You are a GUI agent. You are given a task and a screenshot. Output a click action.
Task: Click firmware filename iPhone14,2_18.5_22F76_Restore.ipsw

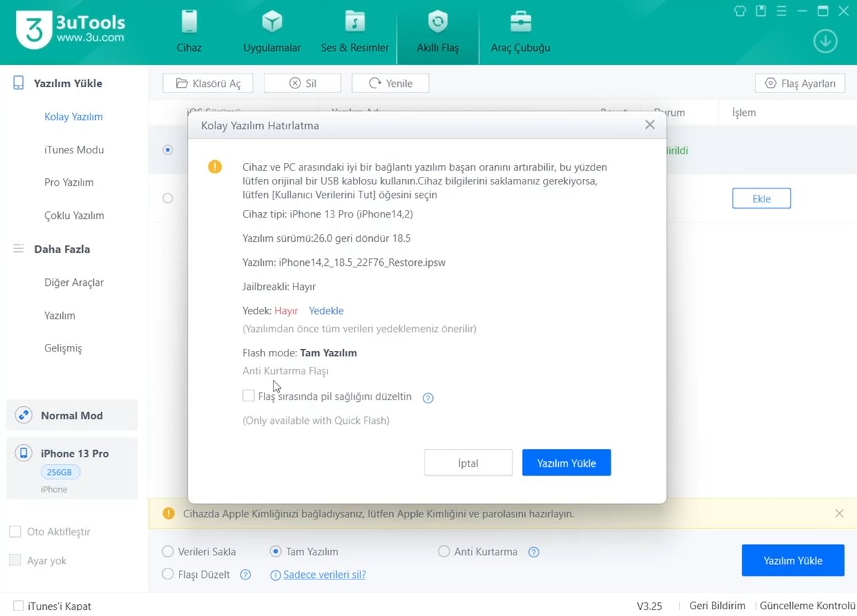362,262
